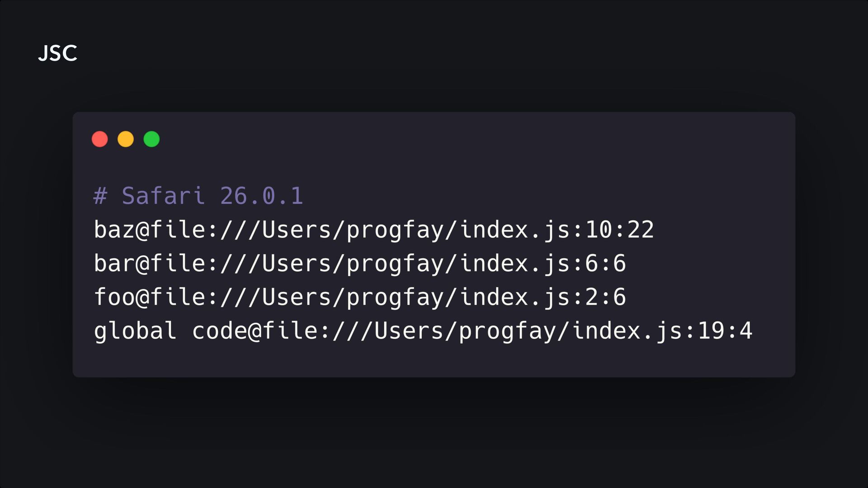The image size is (868, 488).
Task: Click the foo function name
Action: pyautogui.click(x=114, y=297)
